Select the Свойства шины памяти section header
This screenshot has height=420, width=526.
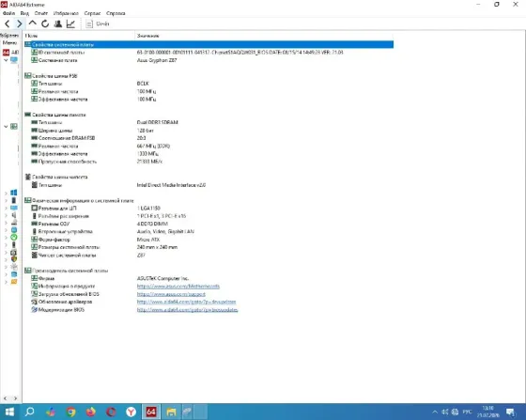coord(58,115)
